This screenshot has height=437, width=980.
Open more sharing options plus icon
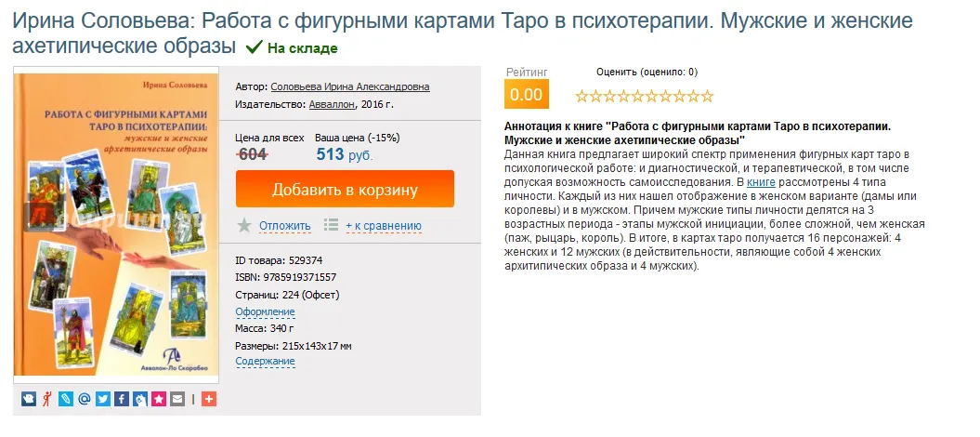[x=208, y=399]
